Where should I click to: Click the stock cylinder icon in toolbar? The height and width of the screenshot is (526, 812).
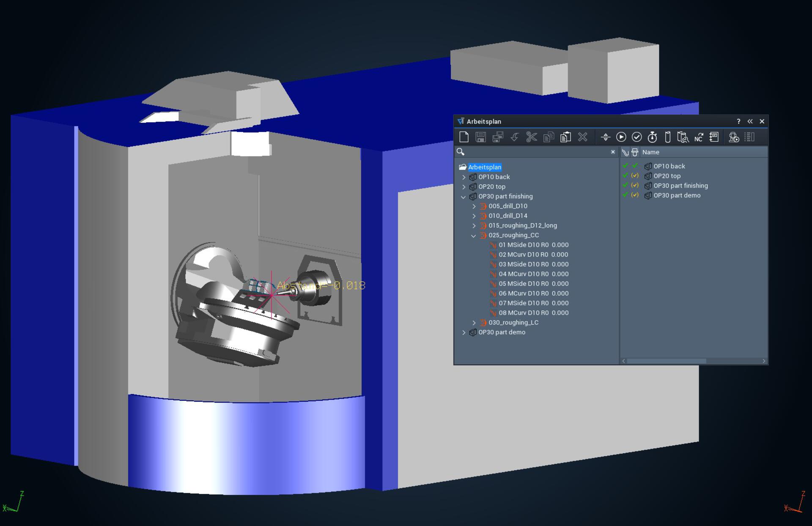pos(668,137)
